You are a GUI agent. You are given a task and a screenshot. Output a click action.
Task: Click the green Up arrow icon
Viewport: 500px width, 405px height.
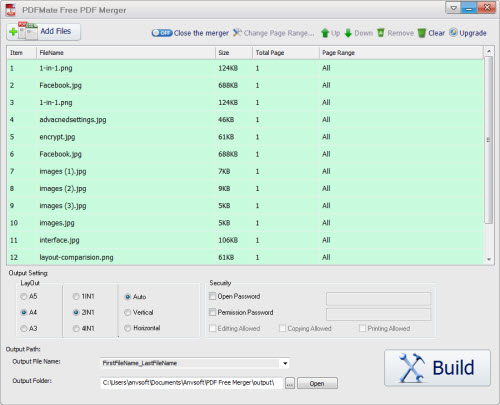[x=325, y=33]
